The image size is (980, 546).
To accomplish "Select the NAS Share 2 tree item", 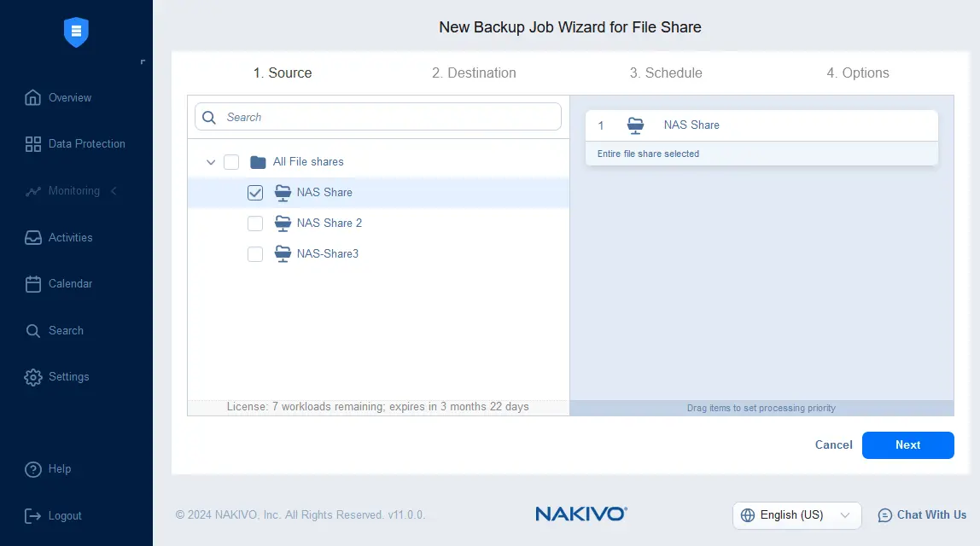I will pos(330,223).
